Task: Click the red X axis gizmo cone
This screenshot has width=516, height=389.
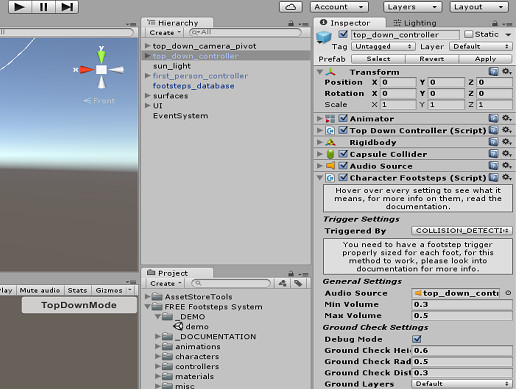Action: click(87, 70)
